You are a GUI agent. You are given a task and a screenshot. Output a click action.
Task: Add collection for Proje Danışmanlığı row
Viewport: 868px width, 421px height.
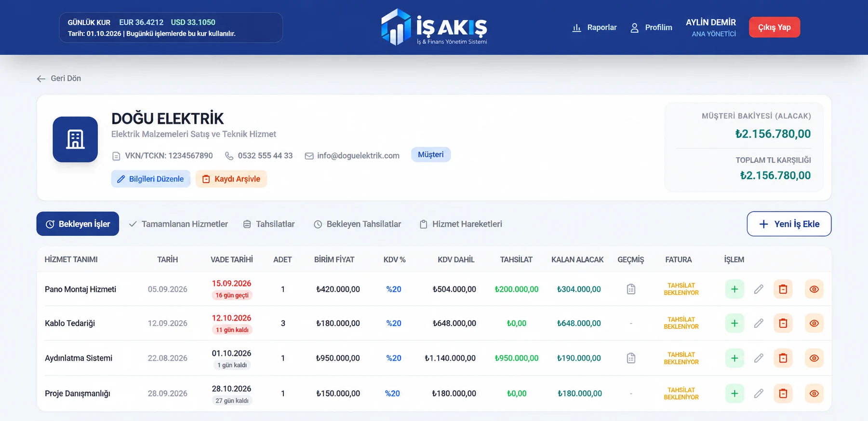pos(734,394)
